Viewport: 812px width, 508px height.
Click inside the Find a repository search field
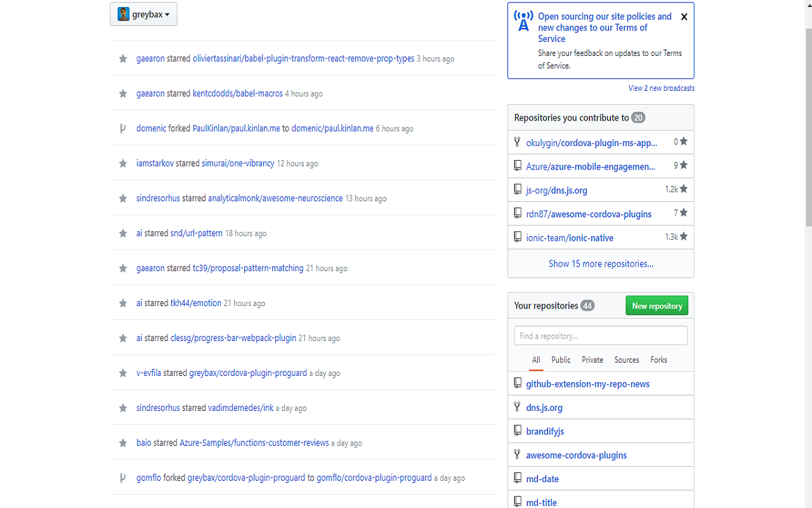[600, 335]
